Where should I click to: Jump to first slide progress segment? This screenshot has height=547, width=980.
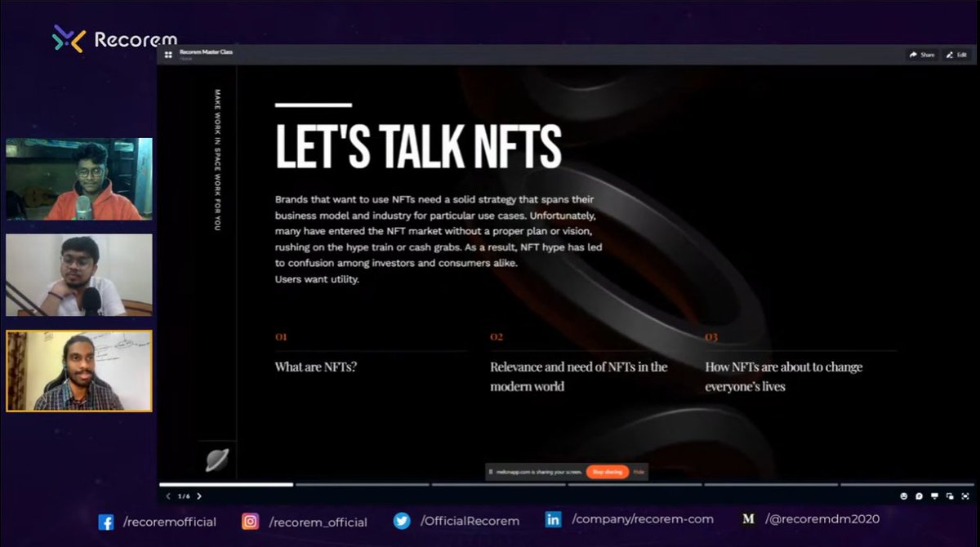226,484
